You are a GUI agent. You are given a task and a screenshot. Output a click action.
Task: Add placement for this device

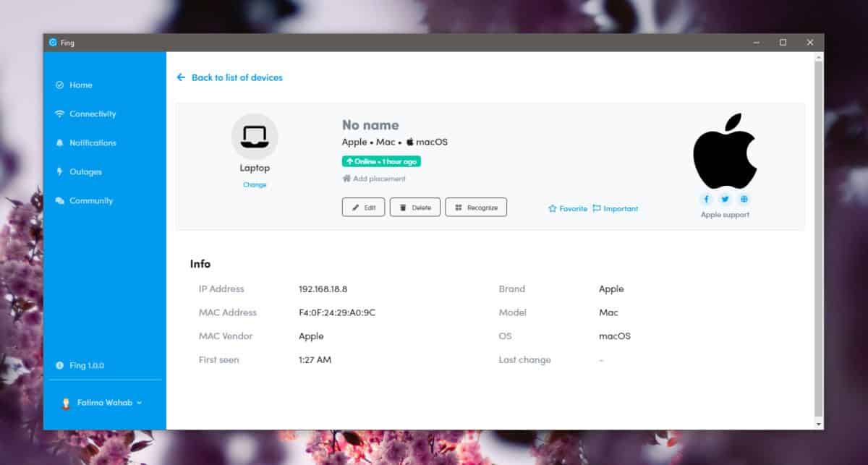(x=374, y=179)
